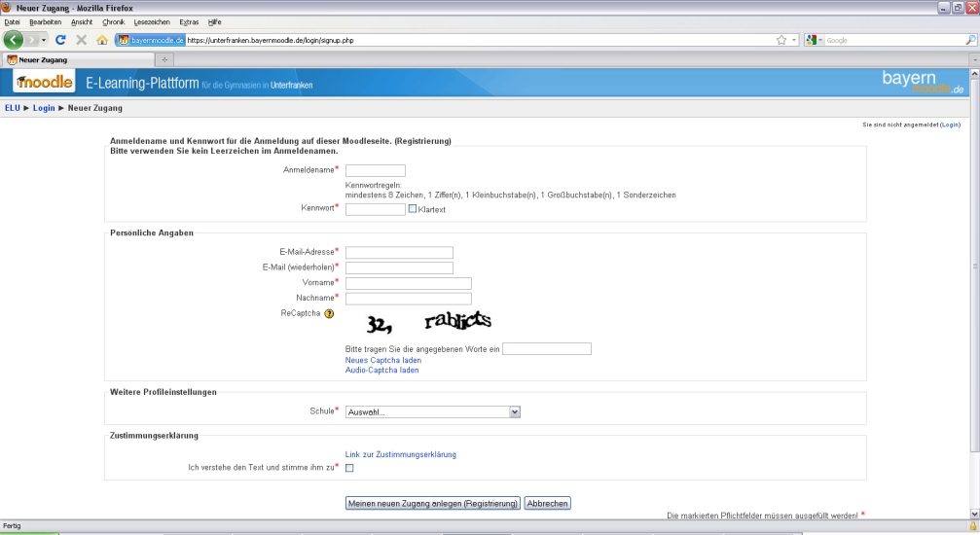The image size is (980, 535).
Task: Check the agreement consent checkbox
Action: [349, 468]
